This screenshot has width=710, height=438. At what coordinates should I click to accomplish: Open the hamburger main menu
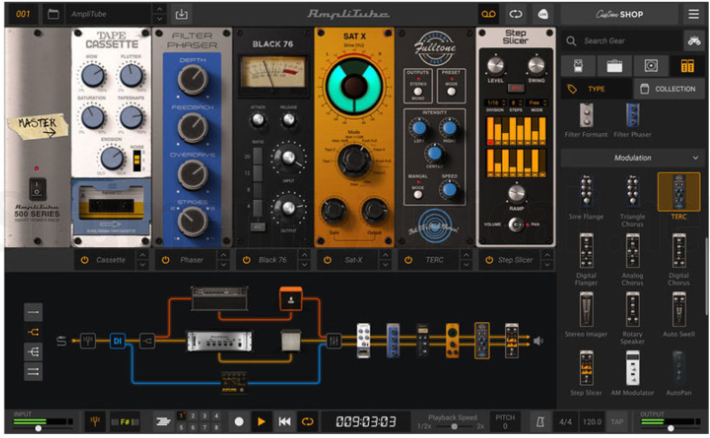tap(694, 14)
